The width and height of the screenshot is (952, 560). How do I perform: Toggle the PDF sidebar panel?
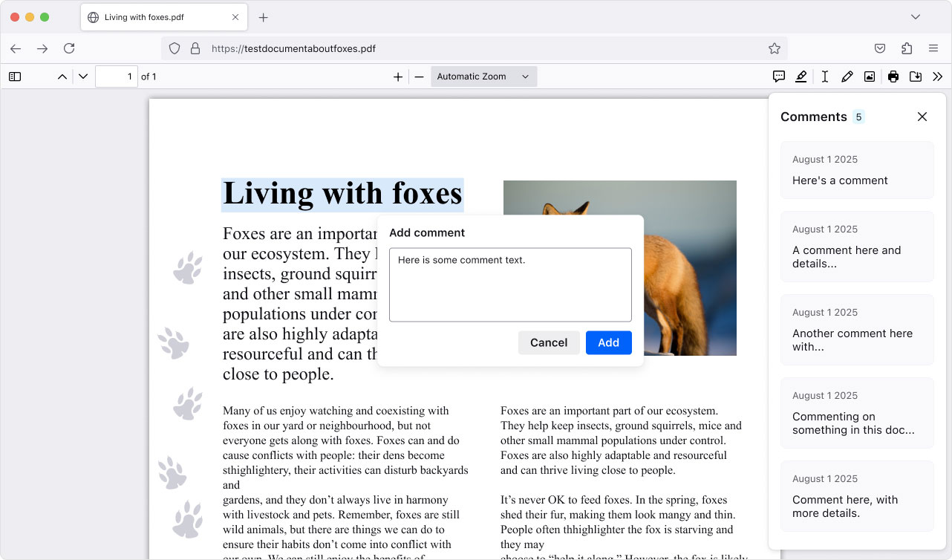point(15,76)
